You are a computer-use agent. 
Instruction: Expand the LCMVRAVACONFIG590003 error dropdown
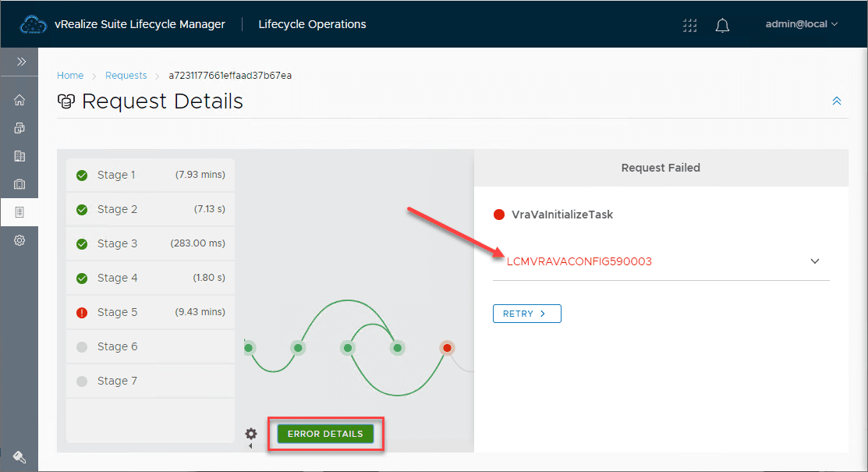pos(814,261)
